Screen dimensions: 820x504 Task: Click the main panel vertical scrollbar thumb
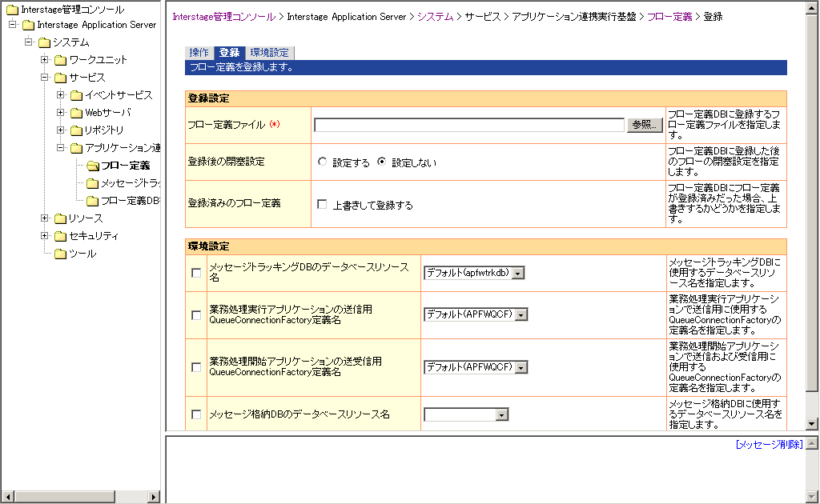(x=812, y=202)
